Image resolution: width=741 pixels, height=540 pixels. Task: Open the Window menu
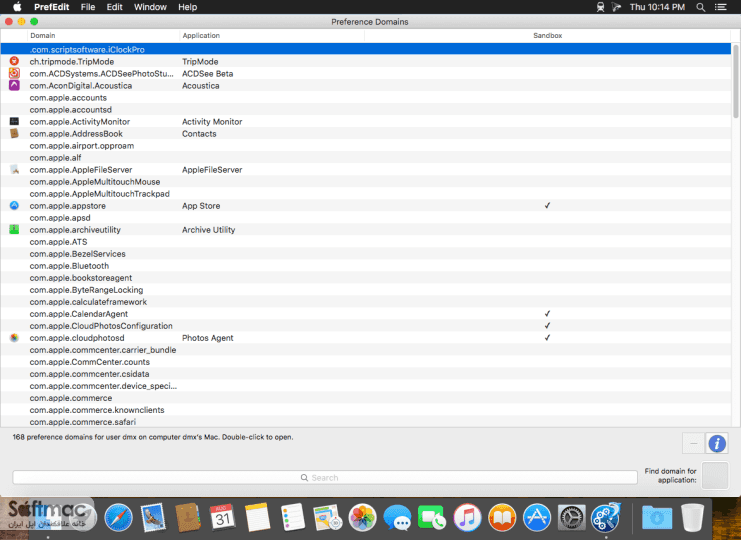point(150,7)
